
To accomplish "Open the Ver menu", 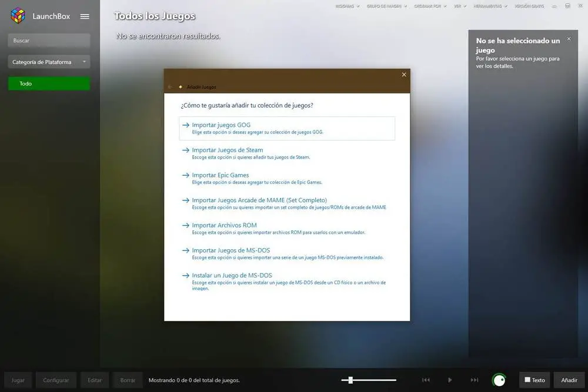I will tap(460, 6).
